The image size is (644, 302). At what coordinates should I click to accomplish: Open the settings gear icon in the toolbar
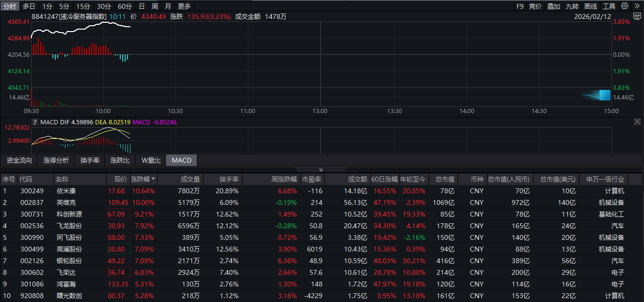coord(625,6)
